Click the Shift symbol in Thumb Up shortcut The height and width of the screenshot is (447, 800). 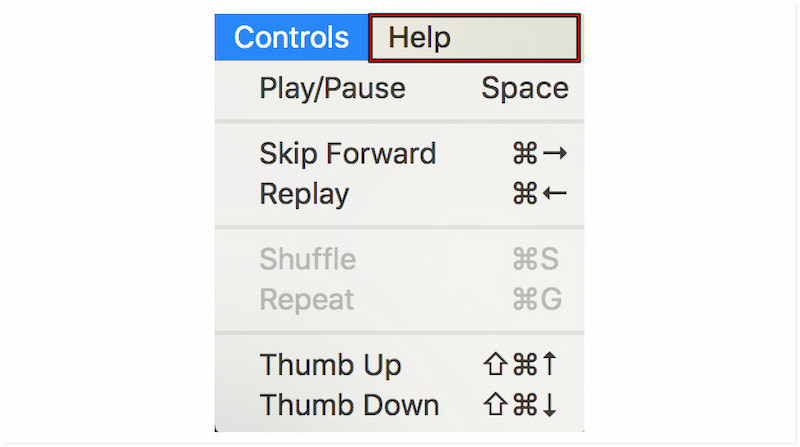coord(496,365)
